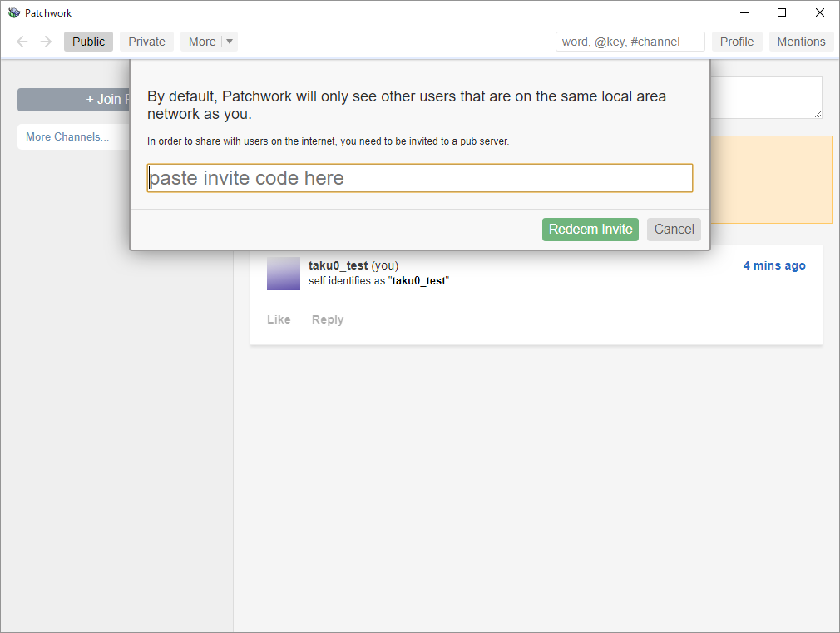Open the Mentions page
Image resolution: width=840 pixels, height=633 pixels.
pyautogui.click(x=801, y=42)
